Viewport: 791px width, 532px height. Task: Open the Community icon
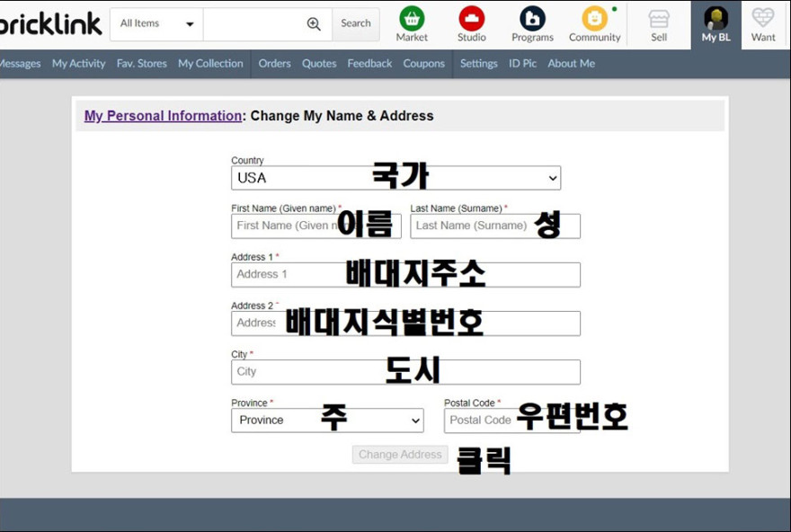pos(594,19)
